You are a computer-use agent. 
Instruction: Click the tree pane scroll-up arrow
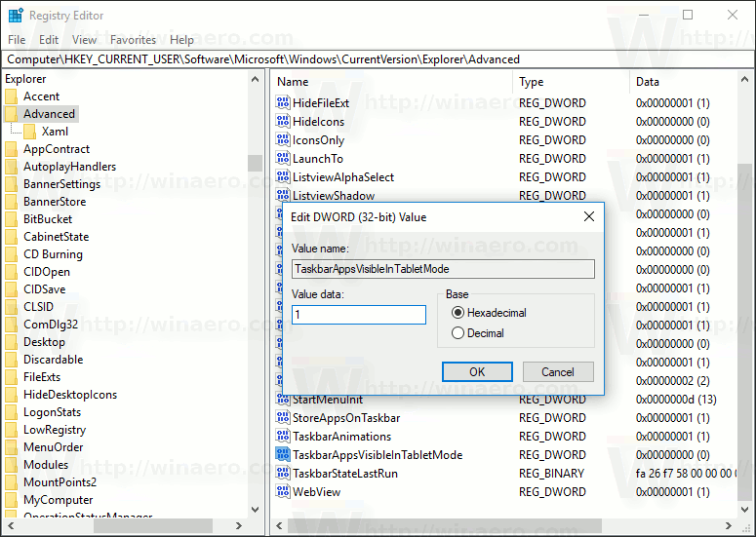[x=255, y=80]
